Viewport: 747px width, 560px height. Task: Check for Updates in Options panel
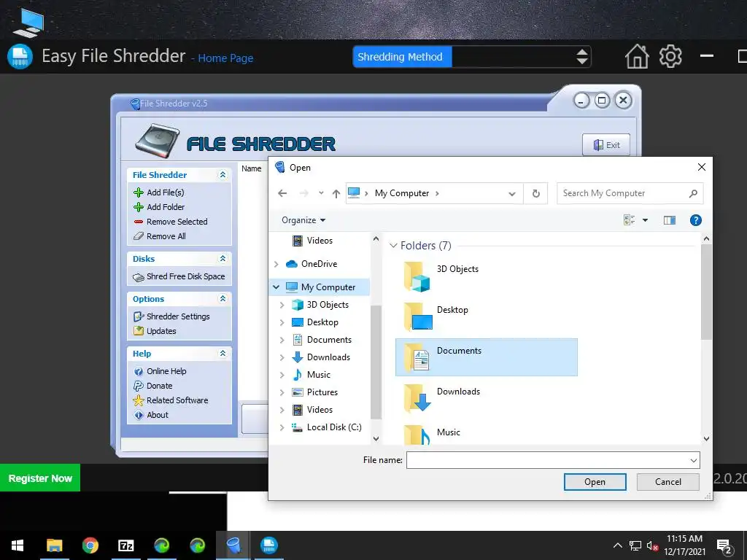pyautogui.click(x=161, y=331)
